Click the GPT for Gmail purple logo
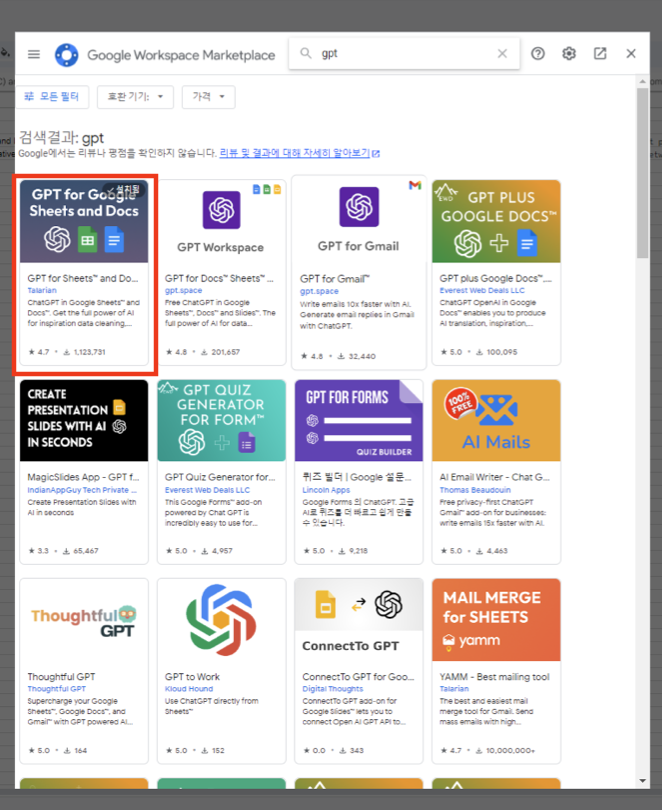 (x=359, y=207)
